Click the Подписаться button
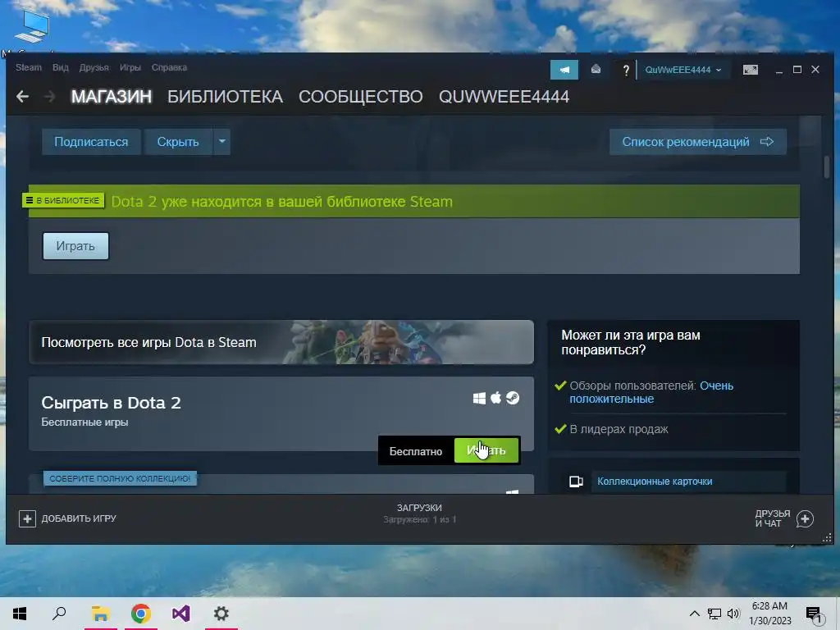Screen dimensions: 840x630 (91, 141)
